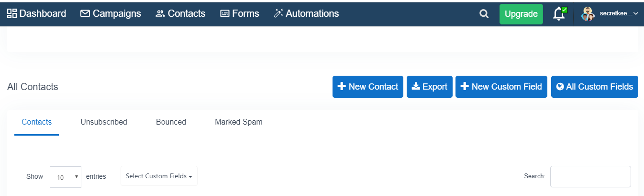644x196 pixels.
Task: Click the green Upgrade button
Action: [x=521, y=14]
